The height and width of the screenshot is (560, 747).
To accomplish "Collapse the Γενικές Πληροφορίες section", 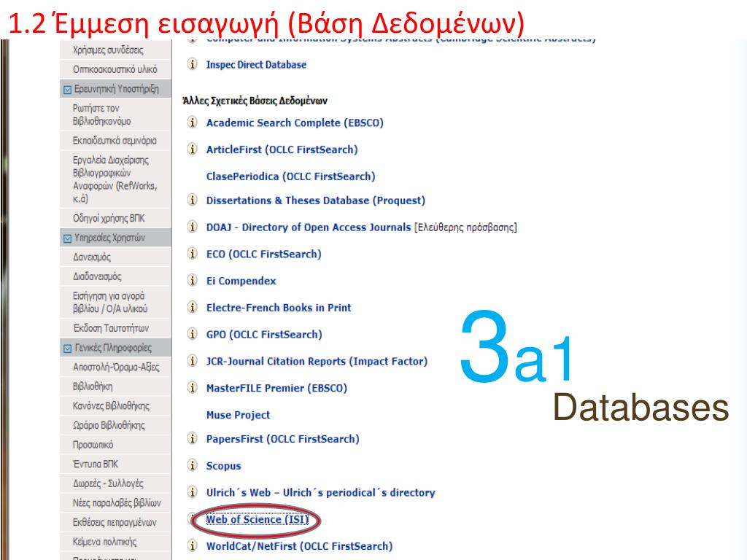I will pos(68,349).
